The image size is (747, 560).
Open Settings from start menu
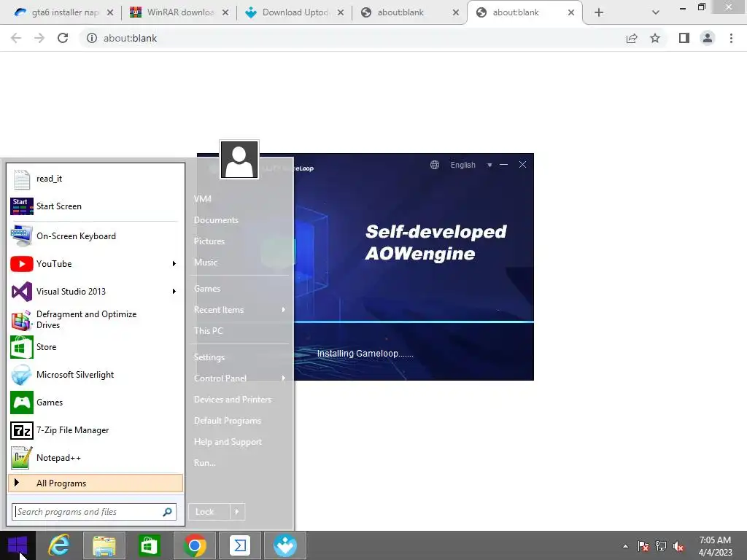point(209,357)
